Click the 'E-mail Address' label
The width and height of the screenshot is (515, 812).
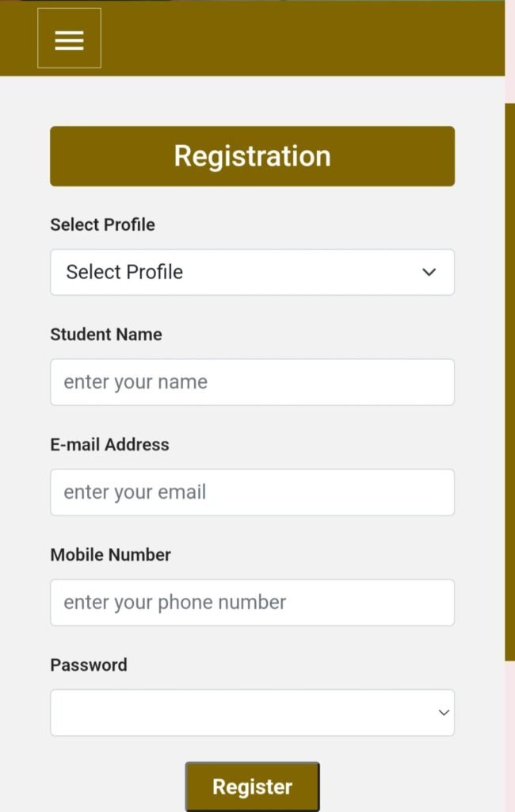point(109,445)
